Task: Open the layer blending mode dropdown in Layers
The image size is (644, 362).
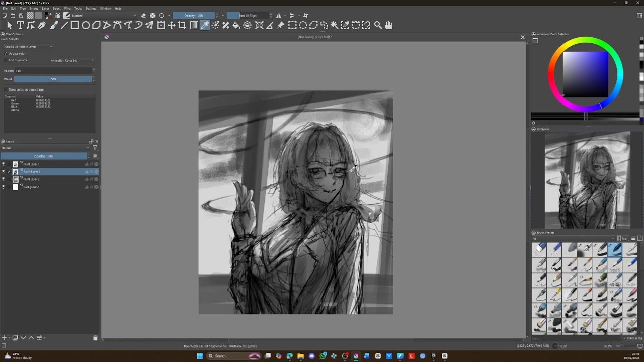Action: (45, 148)
